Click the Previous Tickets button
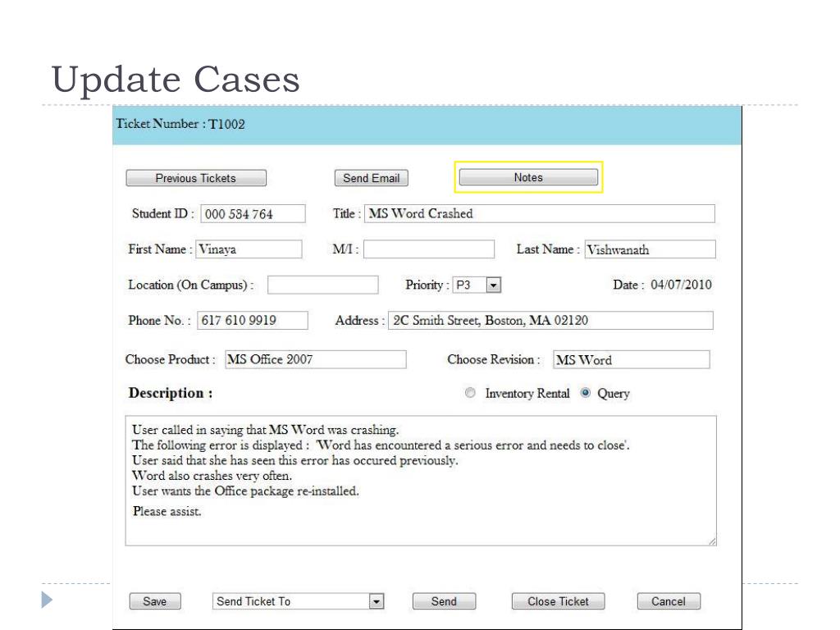This screenshot has height=630, width=840. (196, 178)
